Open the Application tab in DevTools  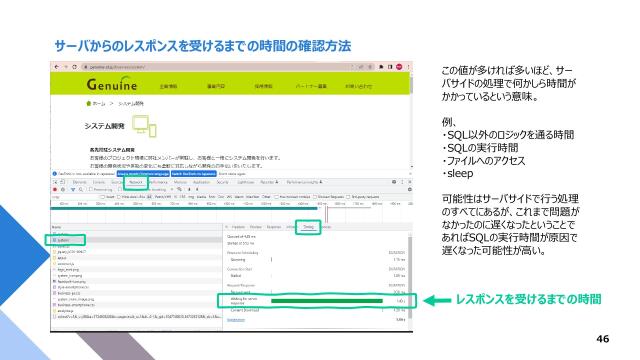[201, 182]
